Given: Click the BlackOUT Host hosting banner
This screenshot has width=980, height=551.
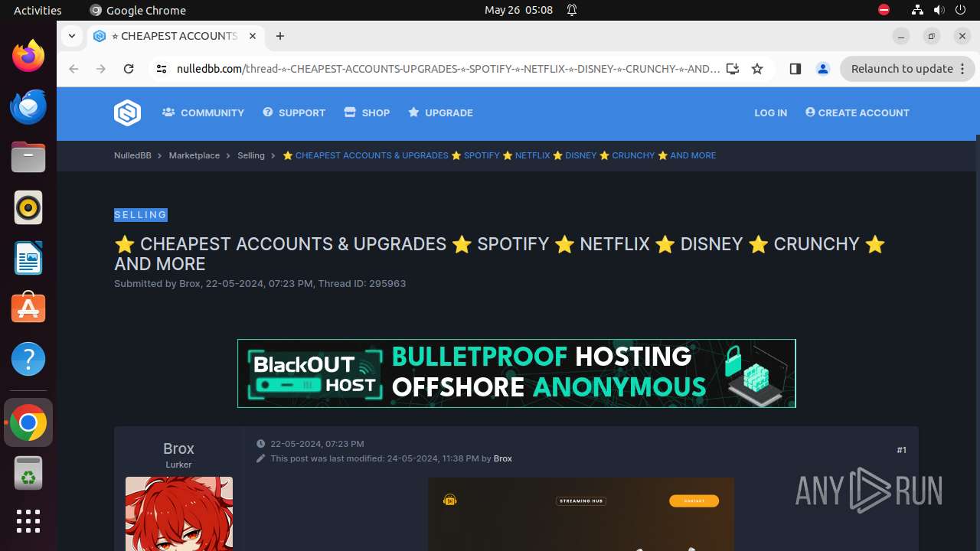Looking at the screenshot, I should 517,373.
